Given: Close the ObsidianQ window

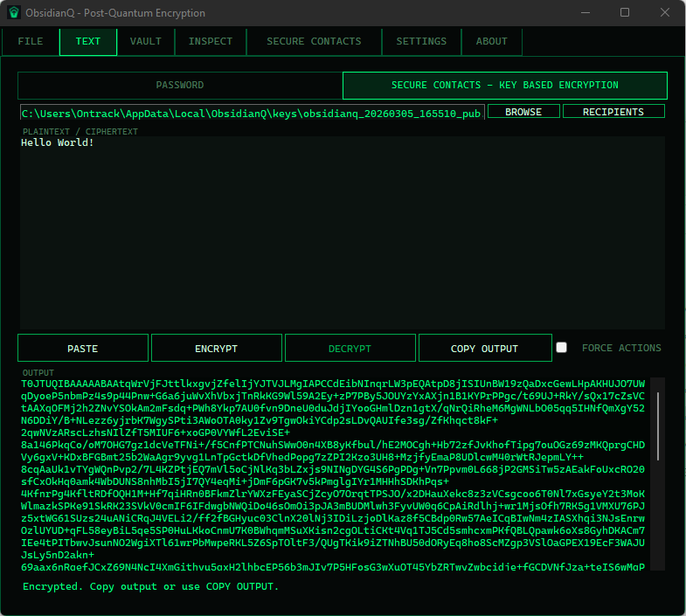Looking at the screenshot, I should coord(664,13).
